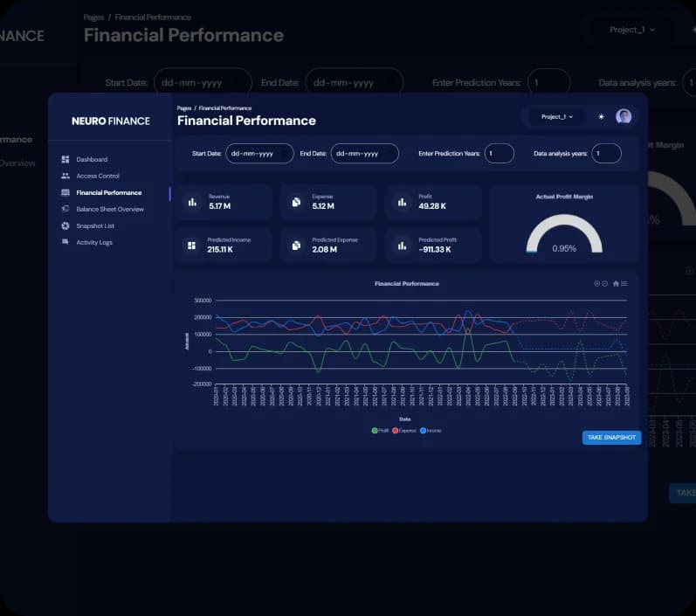Click Financial Performance breadcrumb in front window
Screen dimensions: 696x616
(x=225, y=108)
